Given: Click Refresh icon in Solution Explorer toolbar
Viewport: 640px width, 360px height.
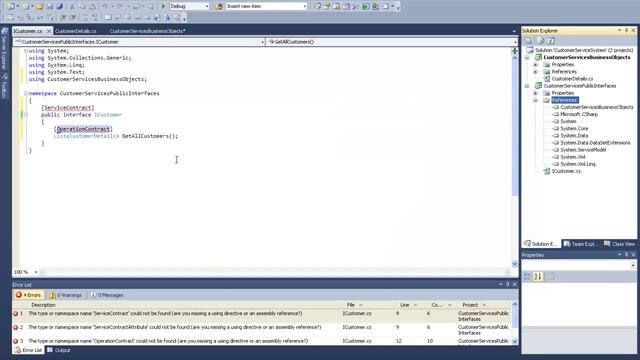Looking at the screenshot, I should (551, 40).
